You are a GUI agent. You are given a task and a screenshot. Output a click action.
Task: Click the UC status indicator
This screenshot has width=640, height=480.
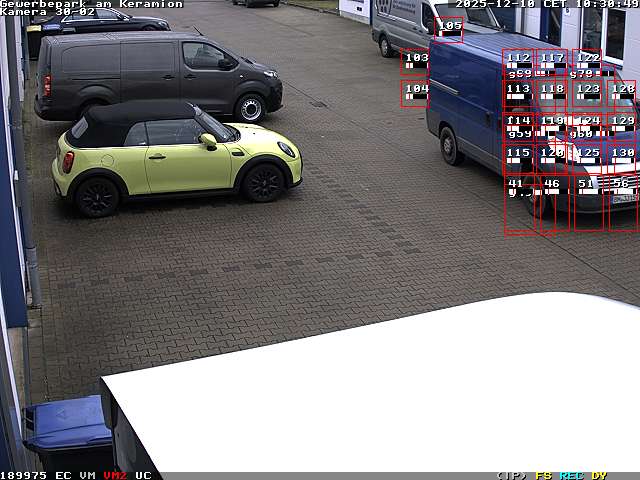coord(143,475)
